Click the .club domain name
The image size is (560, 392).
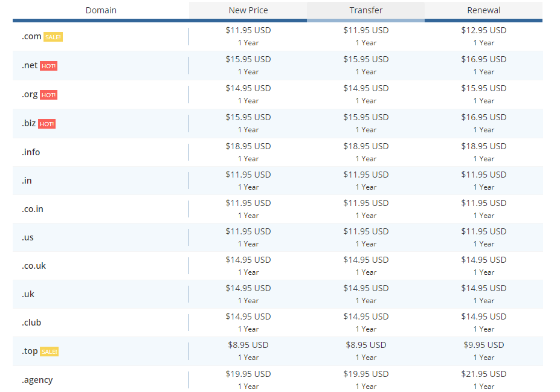pyautogui.click(x=31, y=323)
